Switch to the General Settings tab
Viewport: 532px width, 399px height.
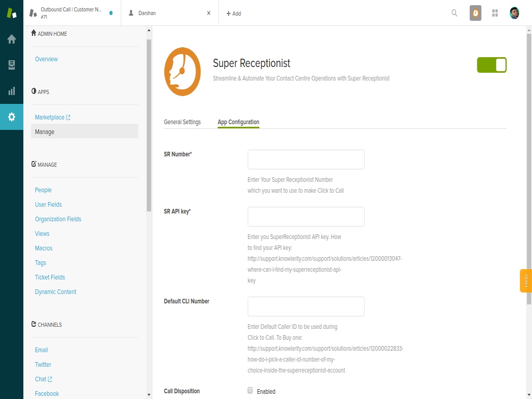point(182,122)
